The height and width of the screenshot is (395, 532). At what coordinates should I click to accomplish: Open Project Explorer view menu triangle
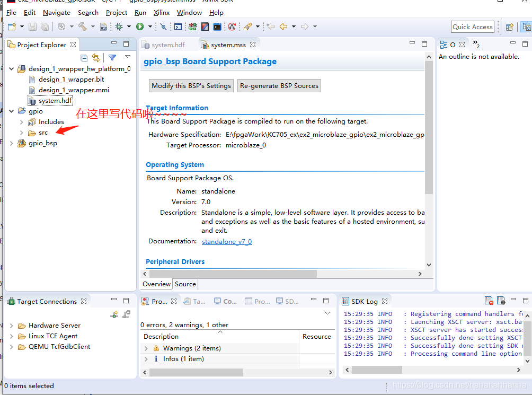click(128, 57)
